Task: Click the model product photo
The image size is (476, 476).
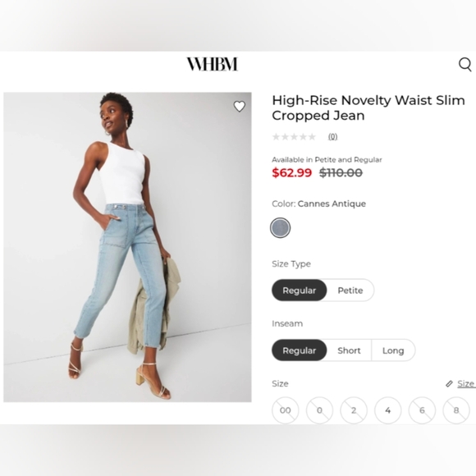Action: point(127,247)
